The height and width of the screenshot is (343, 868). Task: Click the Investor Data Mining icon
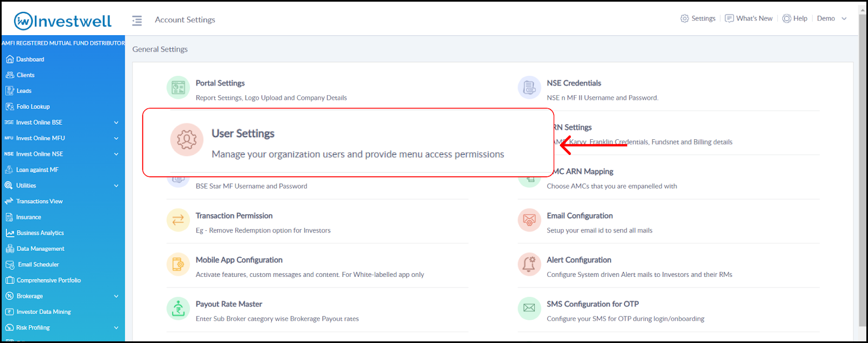9,312
